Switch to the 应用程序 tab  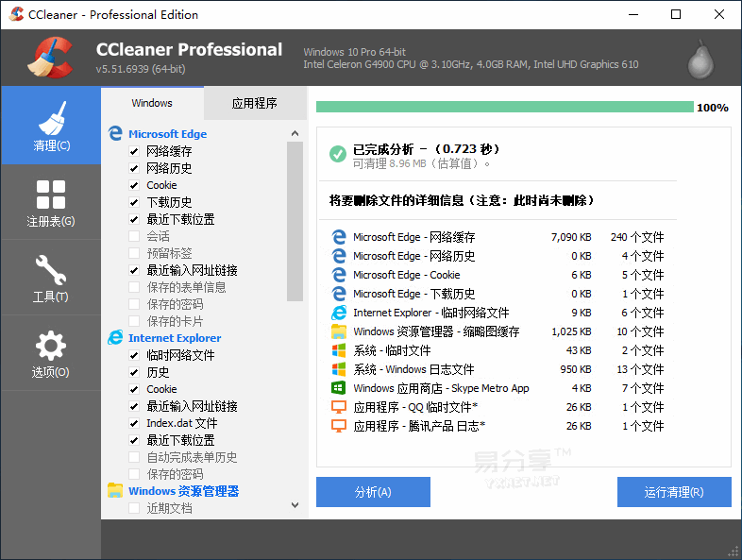coord(255,103)
